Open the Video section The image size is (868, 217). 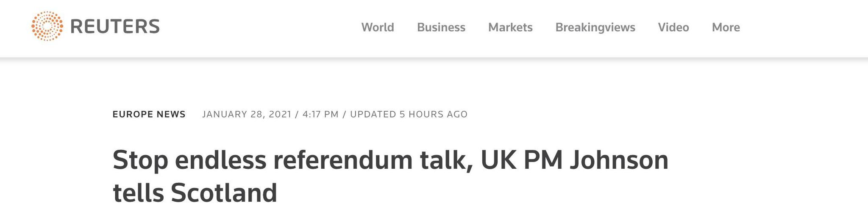point(673,27)
